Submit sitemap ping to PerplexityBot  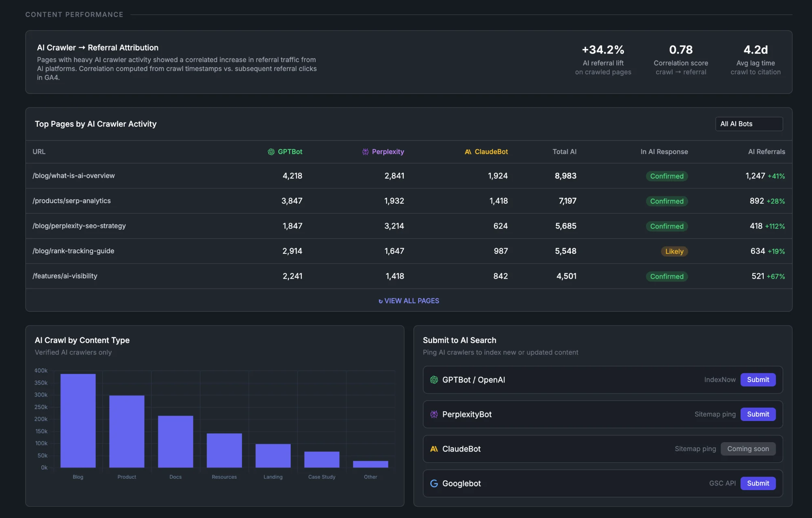(x=758, y=414)
